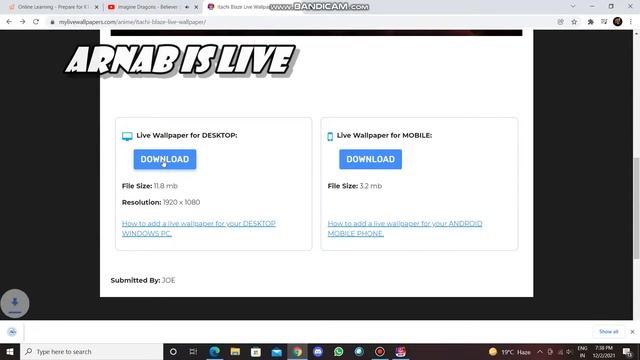Open Chrome three-dot menu

coord(631,22)
